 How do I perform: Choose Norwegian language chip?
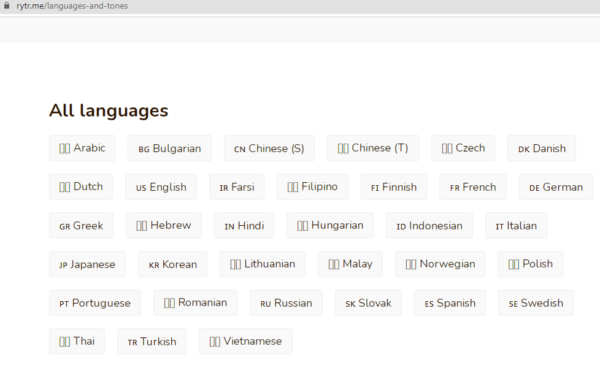(440, 264)
